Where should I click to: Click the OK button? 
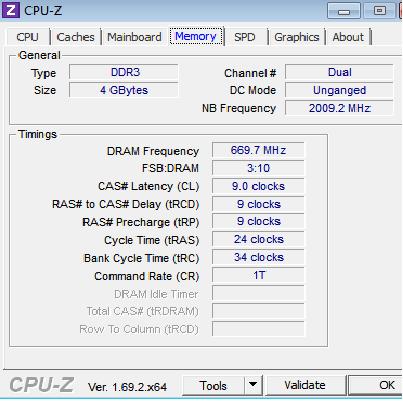pyautogui.click(x=375, y=386)
